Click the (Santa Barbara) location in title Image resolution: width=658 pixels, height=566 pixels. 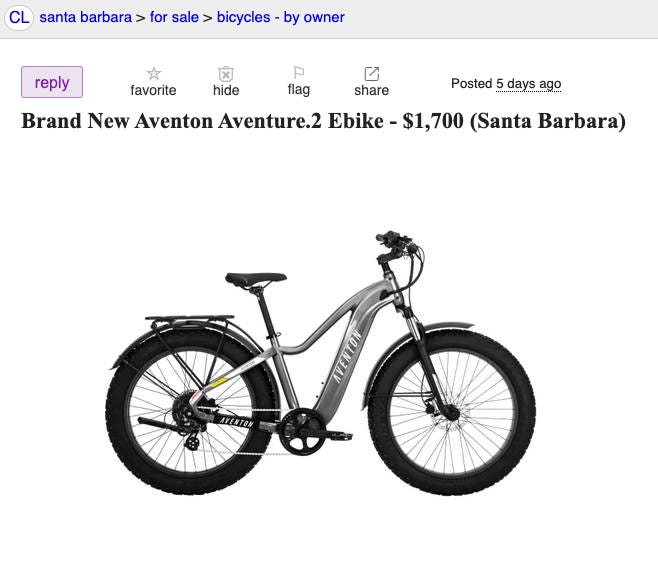point(548,122)
